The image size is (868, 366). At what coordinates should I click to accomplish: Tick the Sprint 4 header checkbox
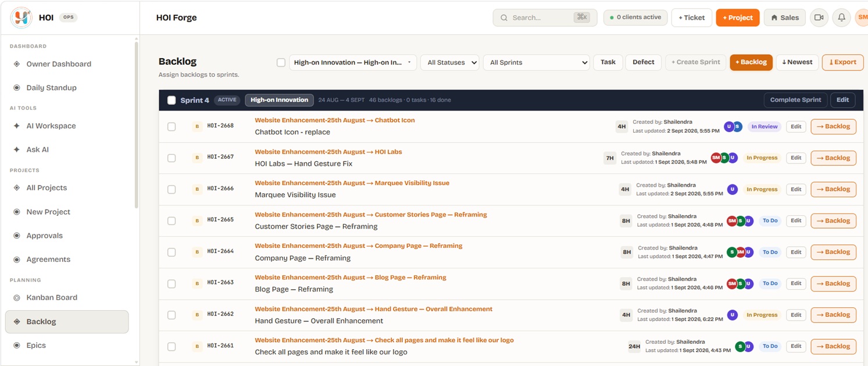[172, 100]
